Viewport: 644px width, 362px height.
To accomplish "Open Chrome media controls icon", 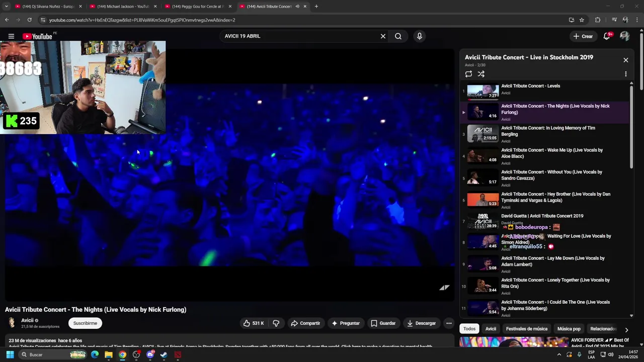I will click(614, 20).
